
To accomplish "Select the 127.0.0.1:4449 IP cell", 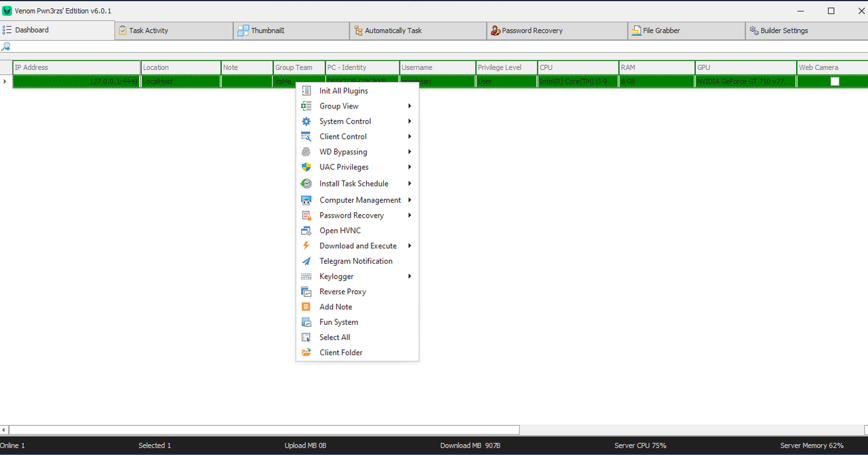I will tap(77, 81).
